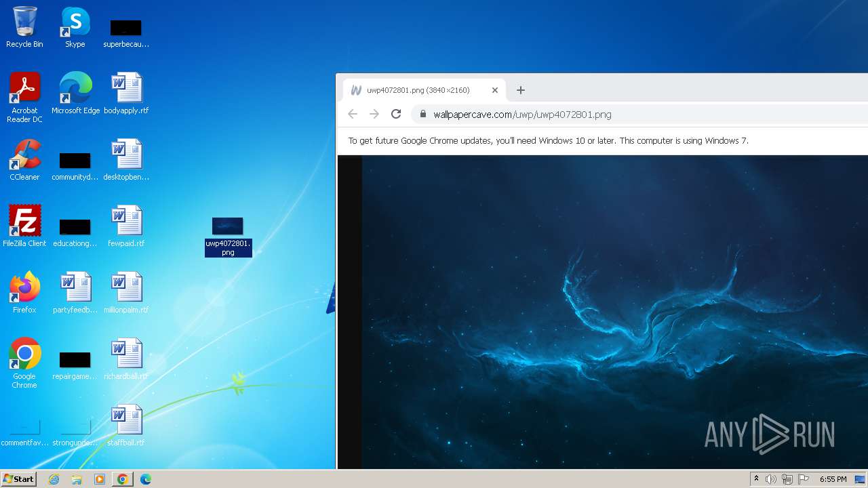This screenshot has width=868, height=488.
Task: Open Action Center flag icon
Action: (804, 479)
